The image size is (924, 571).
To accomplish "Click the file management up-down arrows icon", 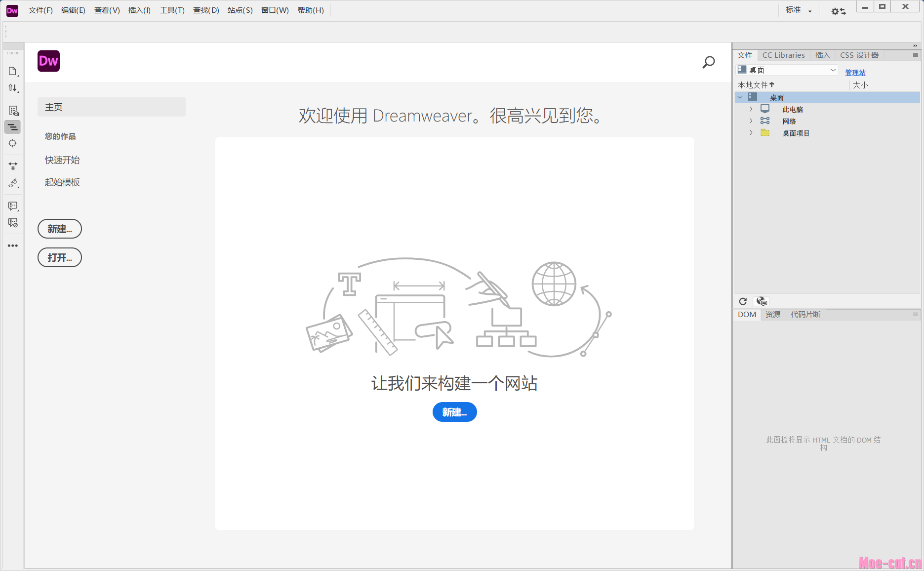I will coord(13,88).
